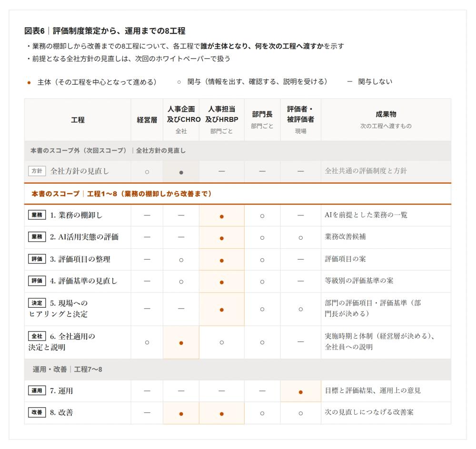
Task: Click orange dot in 全社適用の決定と説明 row
Action: (181, 343)
